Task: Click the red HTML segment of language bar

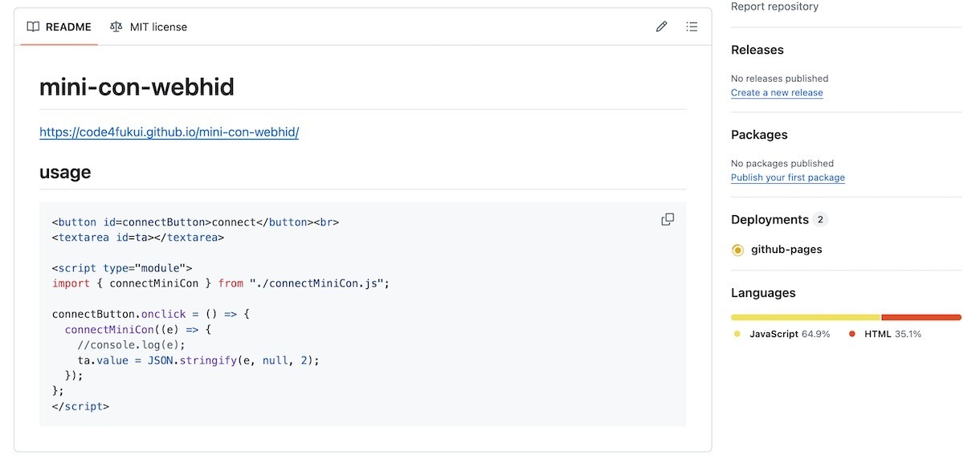Action: click(921, 317)
